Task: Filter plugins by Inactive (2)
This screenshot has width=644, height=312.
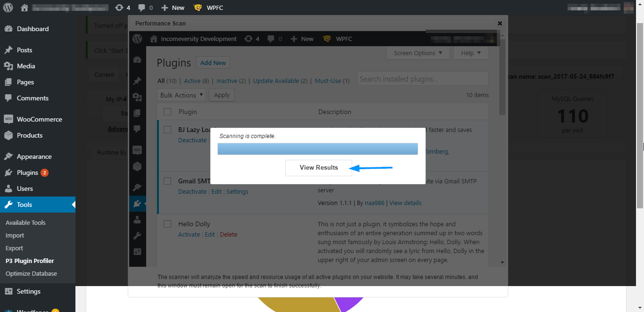Action: click(x=231, y=81)
